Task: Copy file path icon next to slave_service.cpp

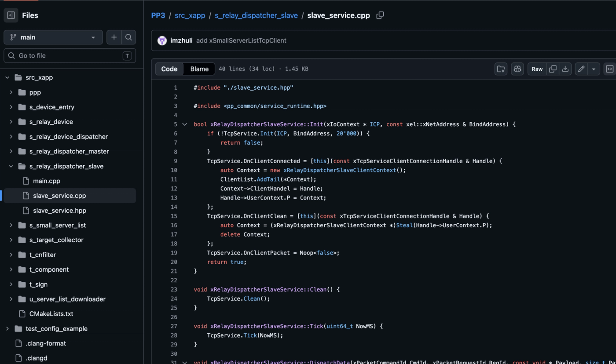Action: tap(380, 15)
